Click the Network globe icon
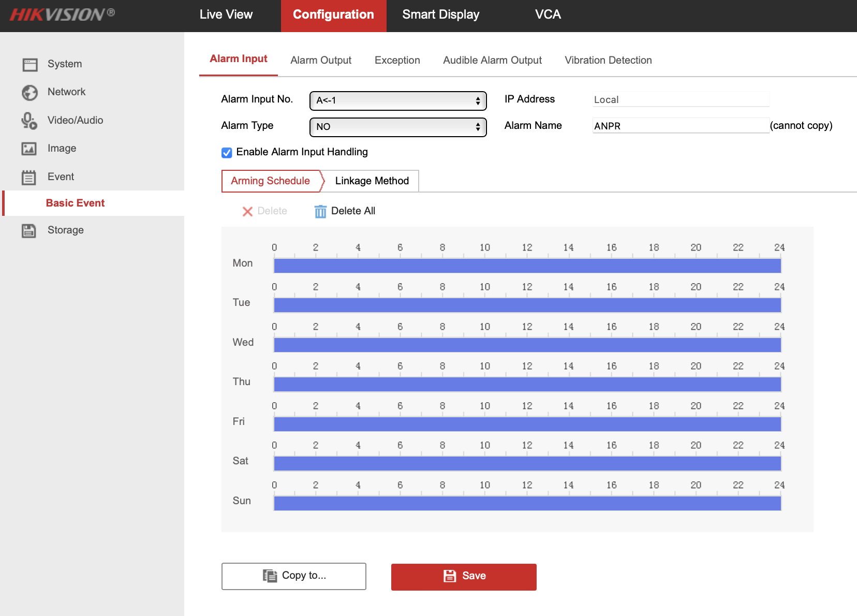Screen dimensions: 857x616 (30, 93)
